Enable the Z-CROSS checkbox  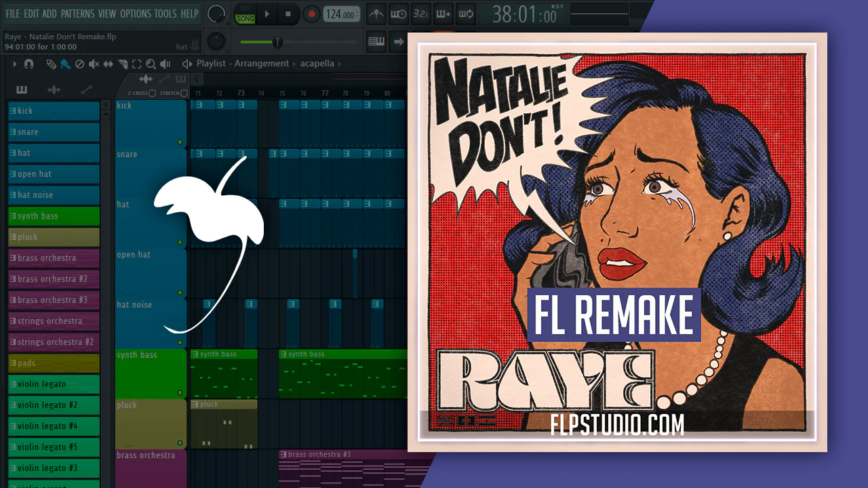pyautogui.click(x=153, y=94)
